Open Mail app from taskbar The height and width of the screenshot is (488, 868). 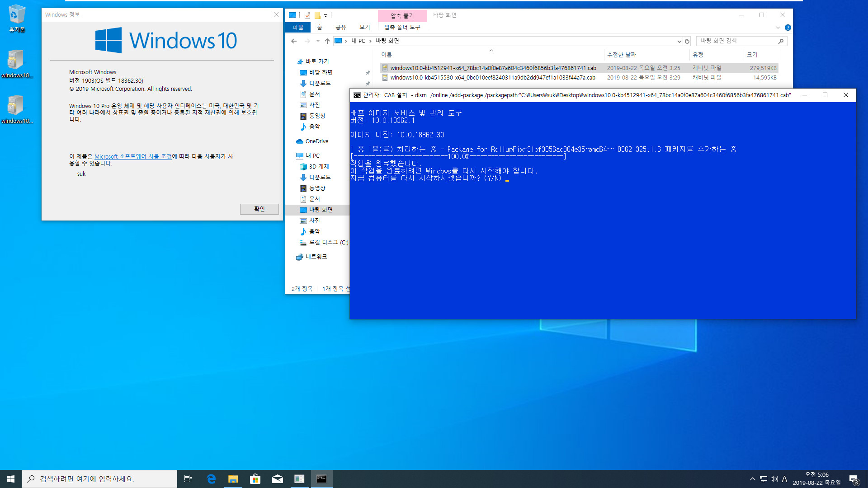click(x=277, y=479)
